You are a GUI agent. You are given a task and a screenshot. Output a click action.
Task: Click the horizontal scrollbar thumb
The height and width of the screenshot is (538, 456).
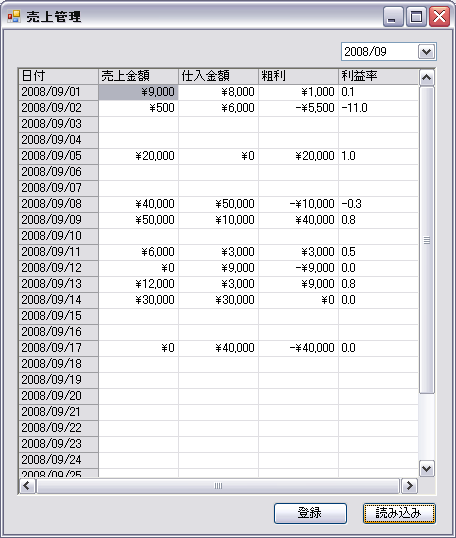[x=218, y=486]
